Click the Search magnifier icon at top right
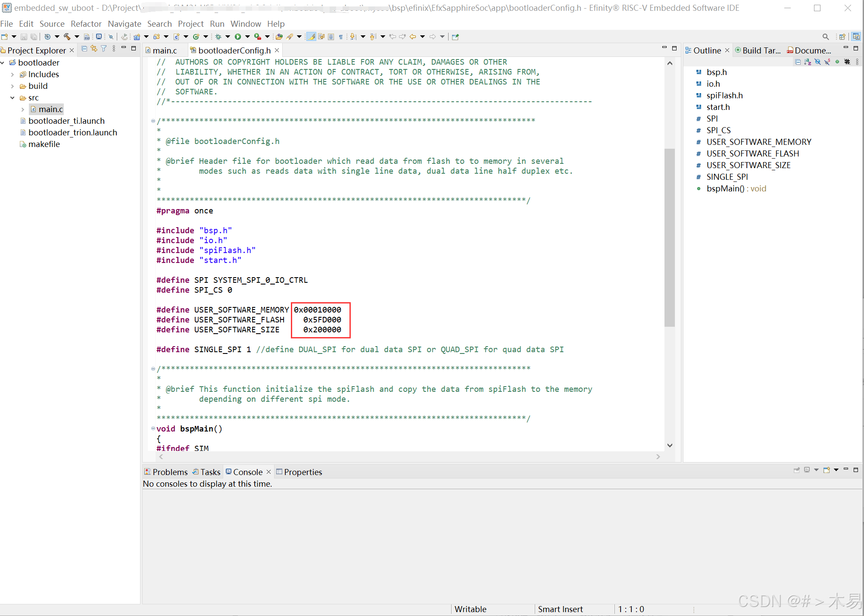Image resolution: width=864 pixels, height=616 pixels. tap(826, 37)
